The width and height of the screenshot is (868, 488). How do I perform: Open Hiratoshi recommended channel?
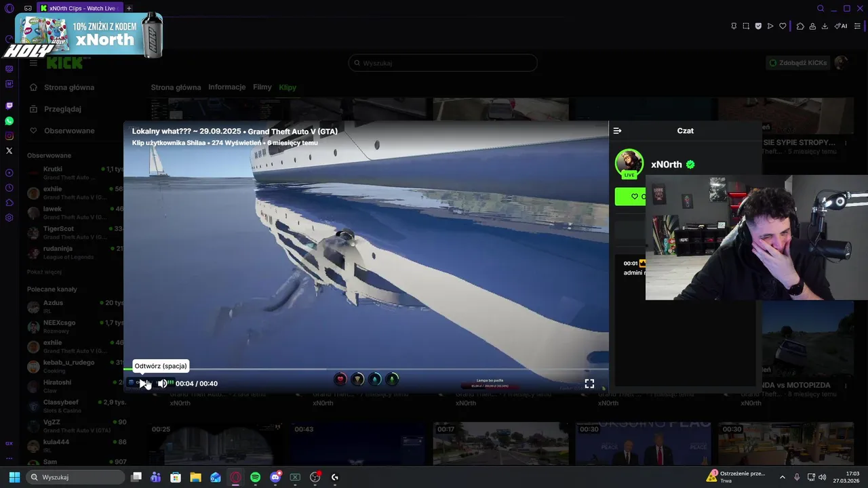pyautogui.click(x=75, y=386)
